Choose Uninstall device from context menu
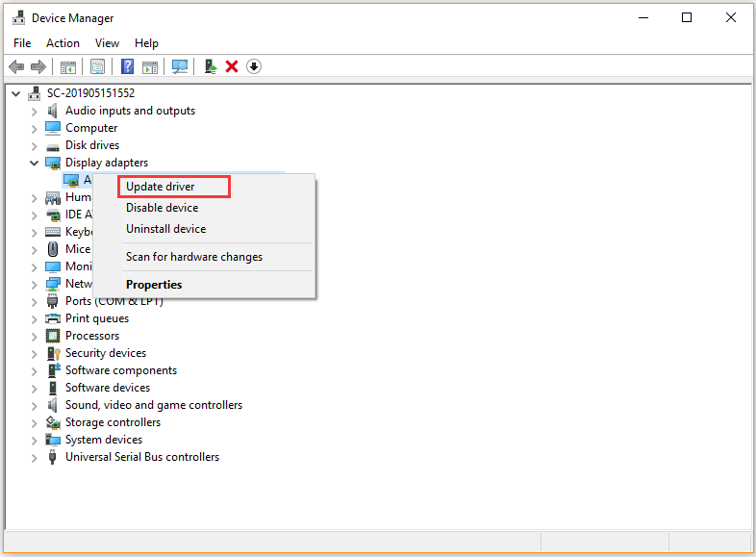 165,229
